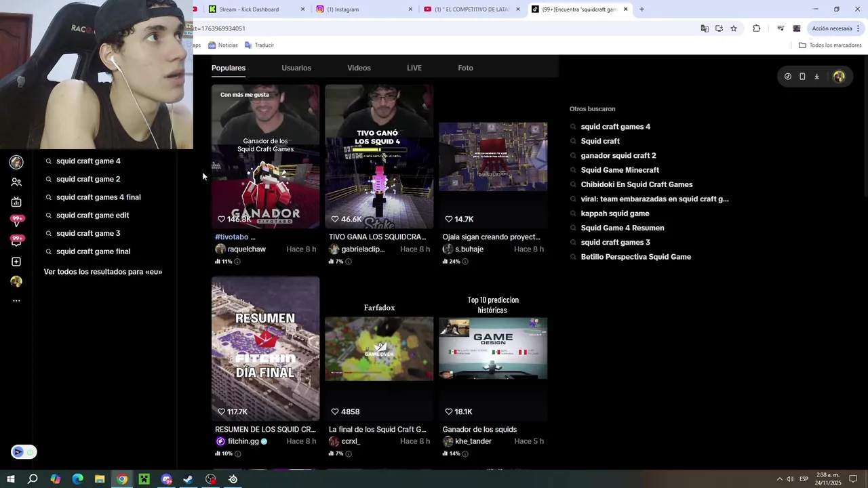
Task: Open Minecraft from the taskbar
Action: point(144,479)
